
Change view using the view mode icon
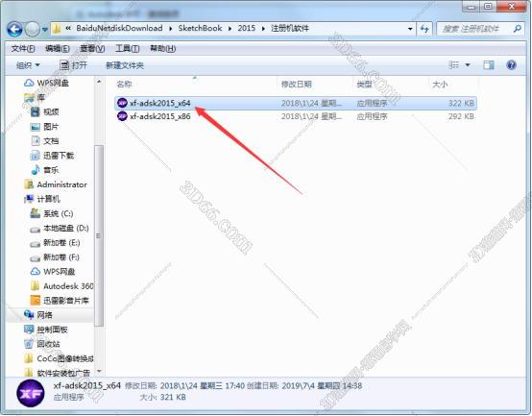coord(453,64)
